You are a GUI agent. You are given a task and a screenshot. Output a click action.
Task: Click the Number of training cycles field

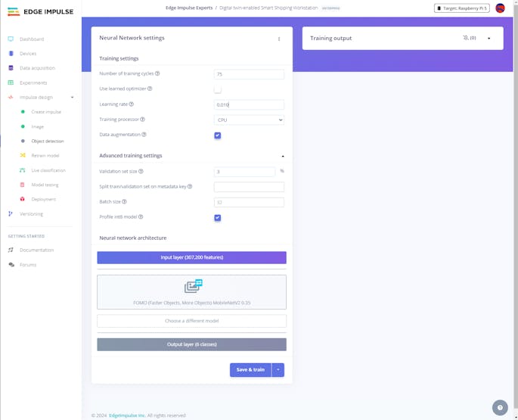249,74
